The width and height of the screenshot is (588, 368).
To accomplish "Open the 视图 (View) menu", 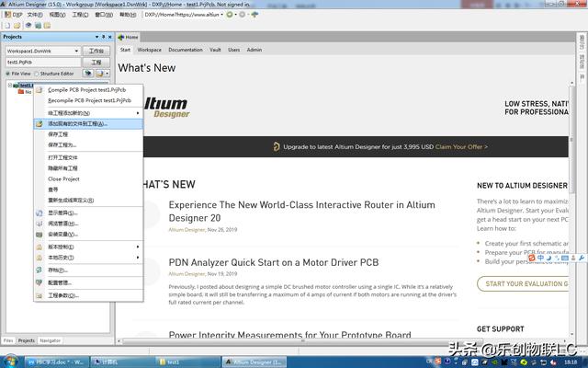I will click(57, 15).
